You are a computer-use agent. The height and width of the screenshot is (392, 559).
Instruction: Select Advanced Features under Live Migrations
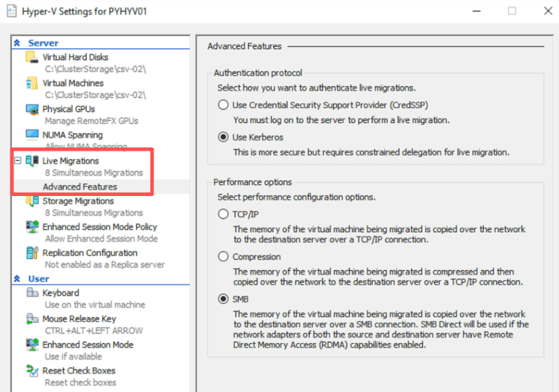coord(80,187)
